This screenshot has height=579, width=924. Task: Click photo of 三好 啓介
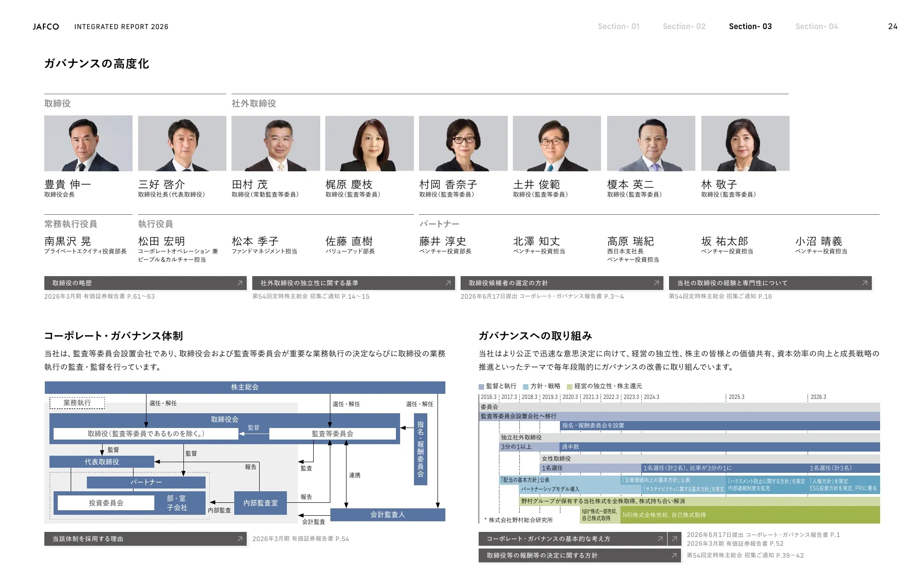point(182,144)
